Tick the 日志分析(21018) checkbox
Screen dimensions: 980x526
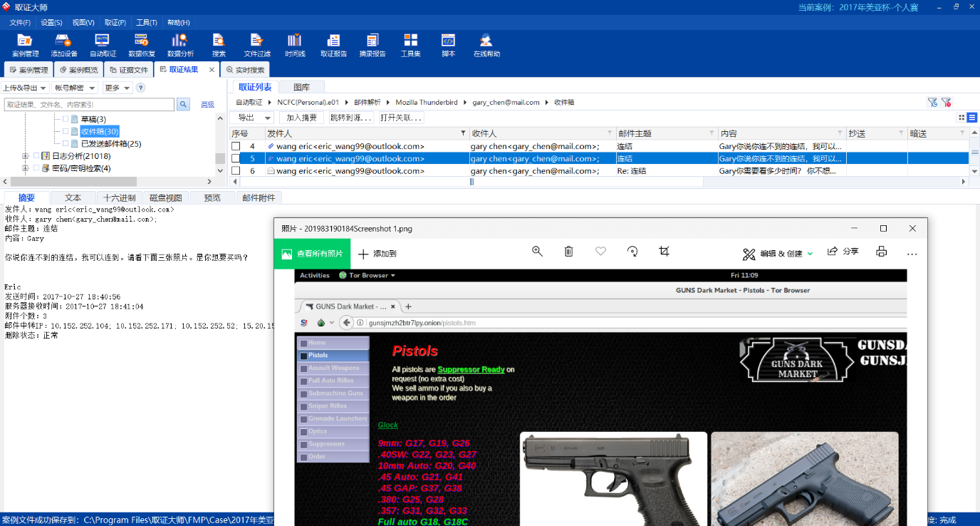[x=36, y=156]
